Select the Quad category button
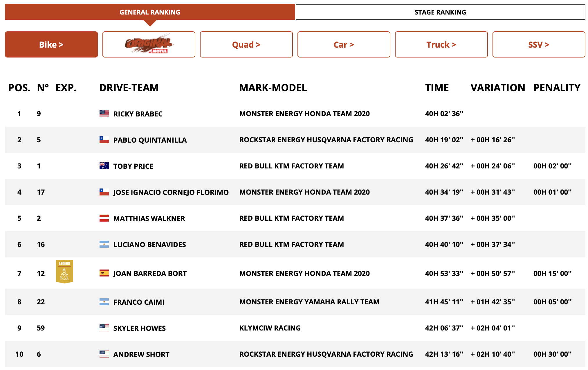Viewport: 588px width, 370px height. (x=246, y=44)
